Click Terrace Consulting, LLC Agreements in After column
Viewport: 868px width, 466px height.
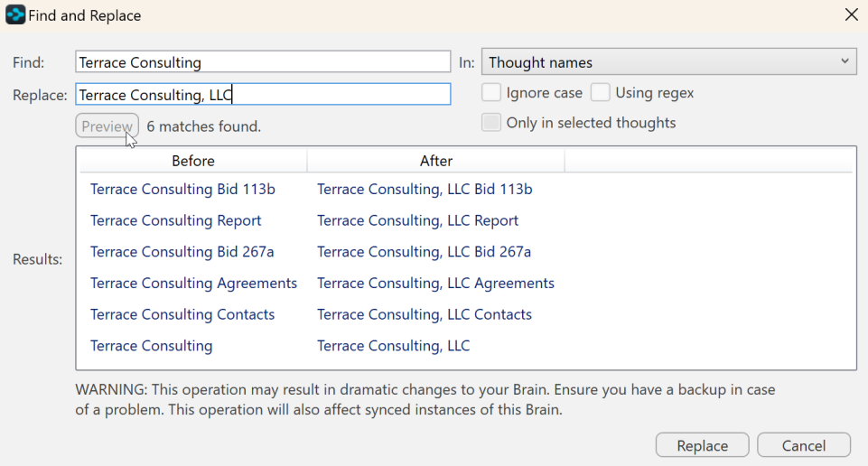[435, 284]
